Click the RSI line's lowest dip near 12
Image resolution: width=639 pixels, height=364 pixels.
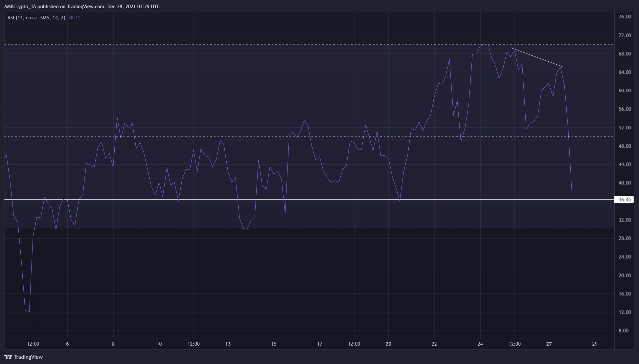(29, 311)
